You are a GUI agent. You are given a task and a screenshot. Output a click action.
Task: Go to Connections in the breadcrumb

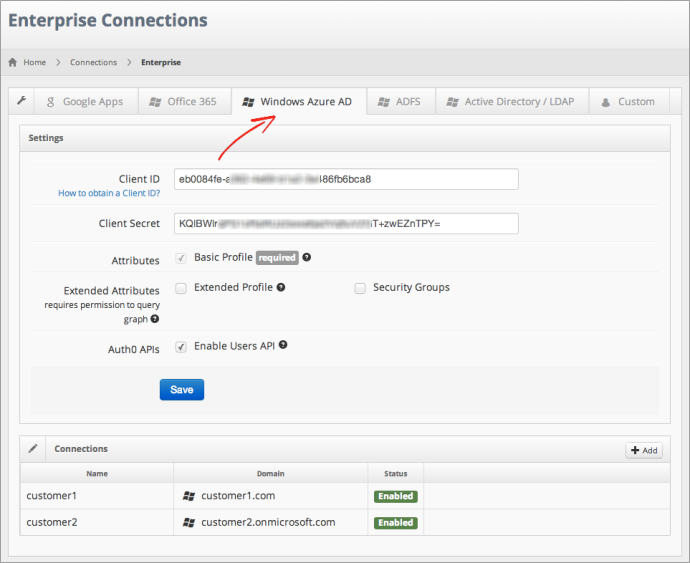pos(94,62)
